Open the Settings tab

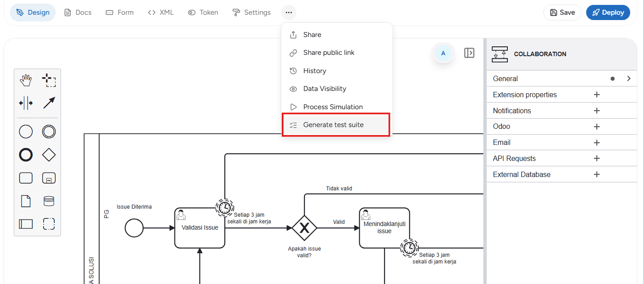[252, 12]
